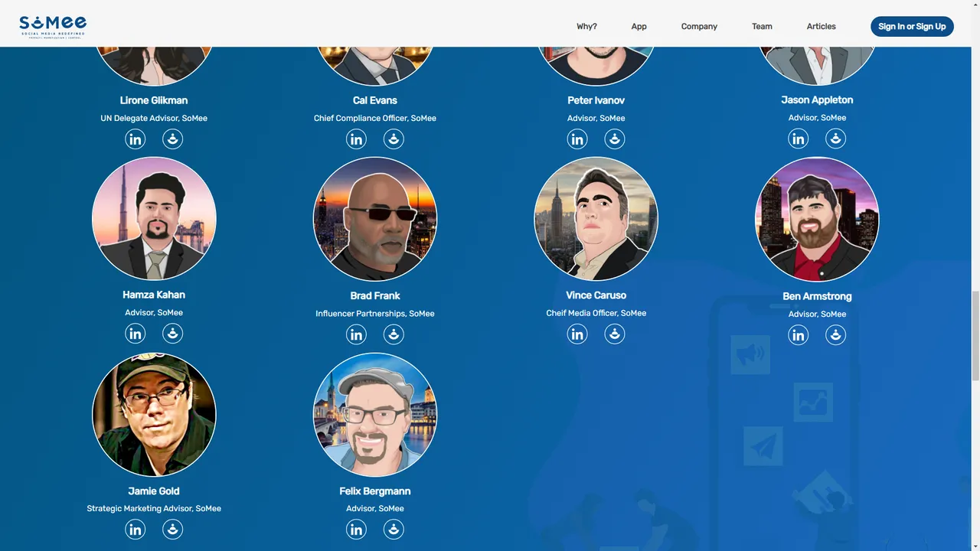
Task: Select Ben Armstrong's avatar picture
Action: tap(817, 220)
